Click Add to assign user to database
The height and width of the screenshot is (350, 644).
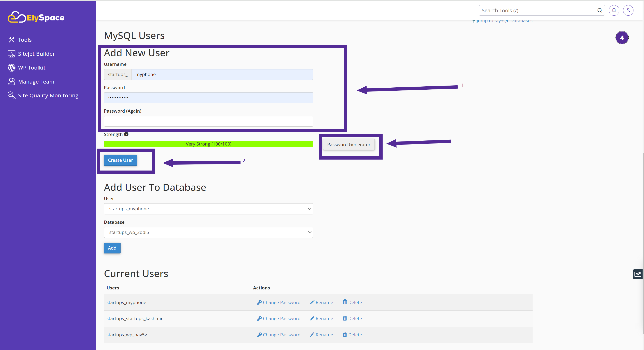tap(112, 248)
